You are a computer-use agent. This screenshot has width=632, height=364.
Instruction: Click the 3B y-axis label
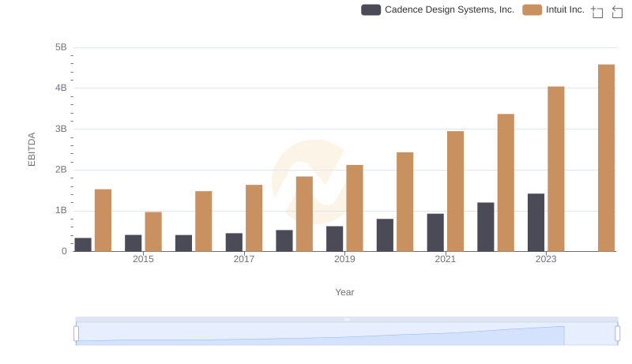pos(61,129)
